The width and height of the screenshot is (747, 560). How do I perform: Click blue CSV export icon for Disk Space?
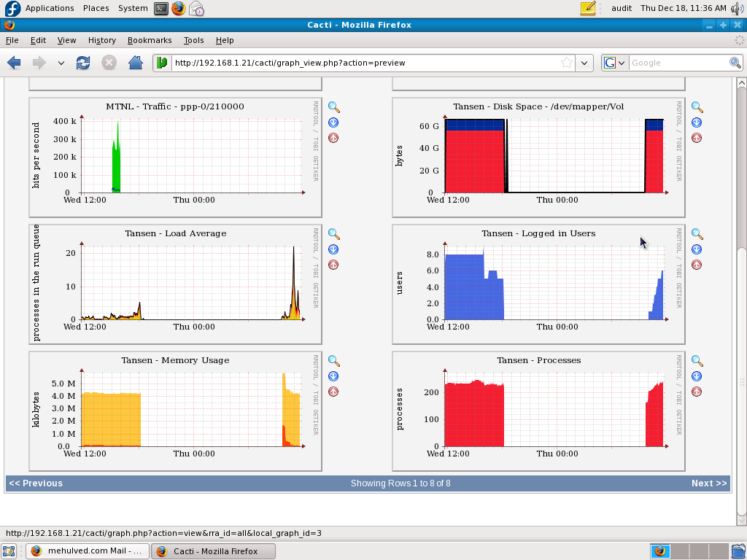pos(697,122)
